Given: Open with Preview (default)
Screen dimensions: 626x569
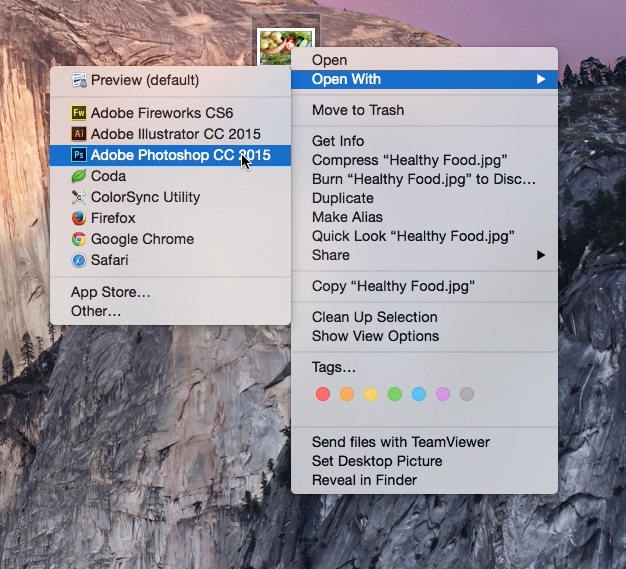Looking at the screenshot, I should tap(170, 80).
